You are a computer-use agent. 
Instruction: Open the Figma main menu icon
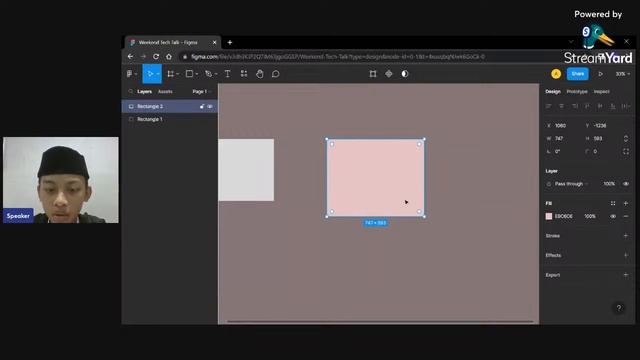129,74
